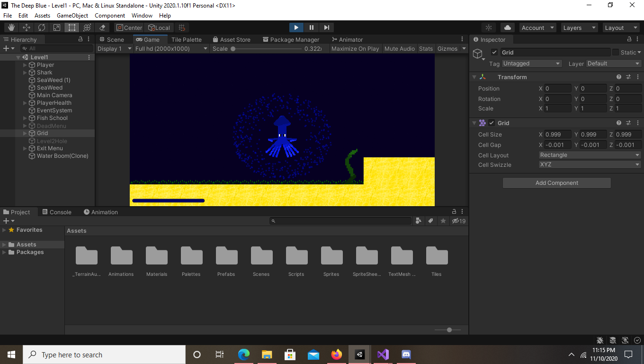This screenshot has width=644, height=364.
Task: Open the GameObject menu
Action: pyautogui.click(x=72, y=16)
